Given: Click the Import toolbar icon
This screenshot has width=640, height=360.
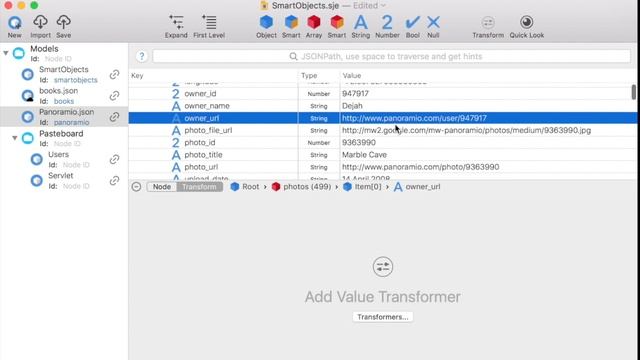Looking at the screenshot, I should (40, 22).
